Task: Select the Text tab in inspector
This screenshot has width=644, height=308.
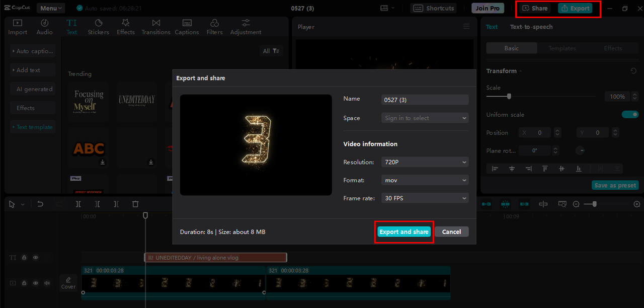Action: click(492, 27)
